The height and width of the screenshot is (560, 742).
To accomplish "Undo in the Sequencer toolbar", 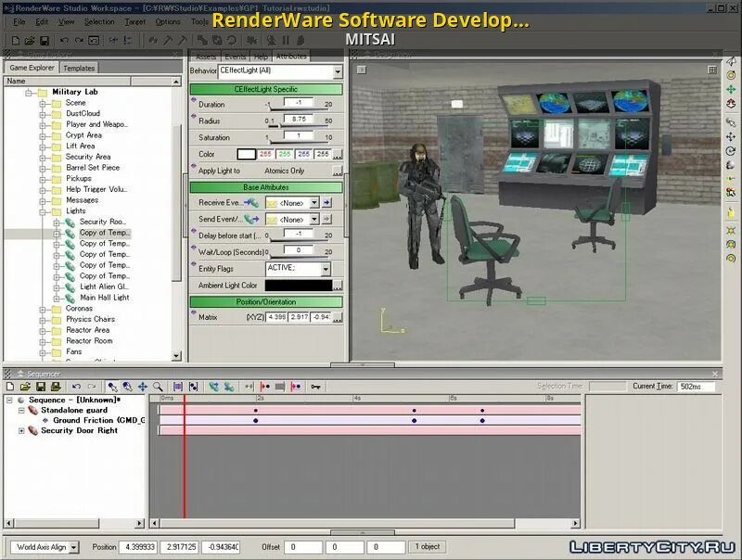I will click(x=76, y=387).
